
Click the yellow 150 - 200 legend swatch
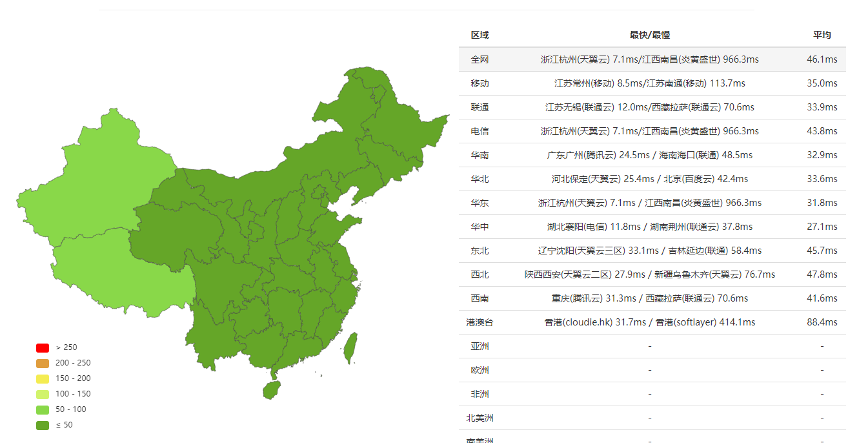coord(43,378)
